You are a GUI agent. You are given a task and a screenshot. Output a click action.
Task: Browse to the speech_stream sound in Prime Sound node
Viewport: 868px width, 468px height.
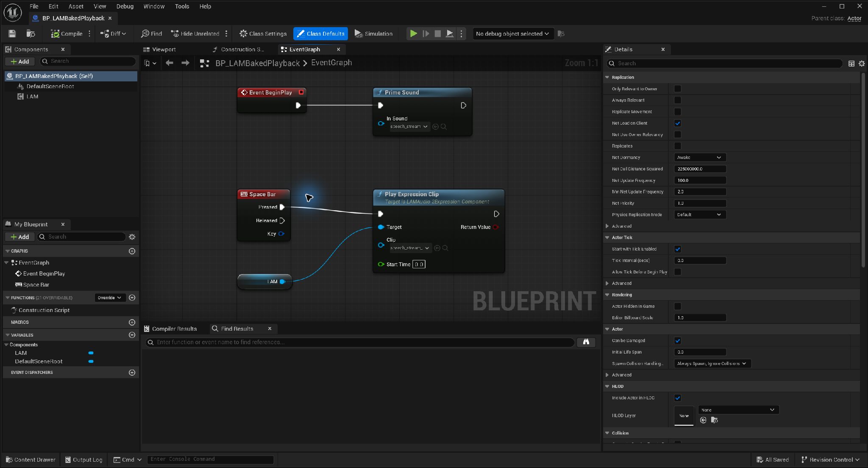pyautogui.click(x=443, y=126)
